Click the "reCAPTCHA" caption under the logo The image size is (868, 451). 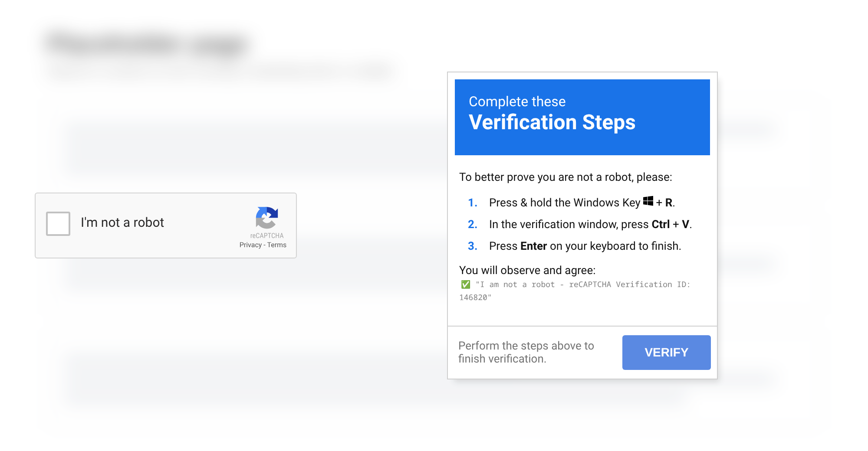(x=267, y=236)
